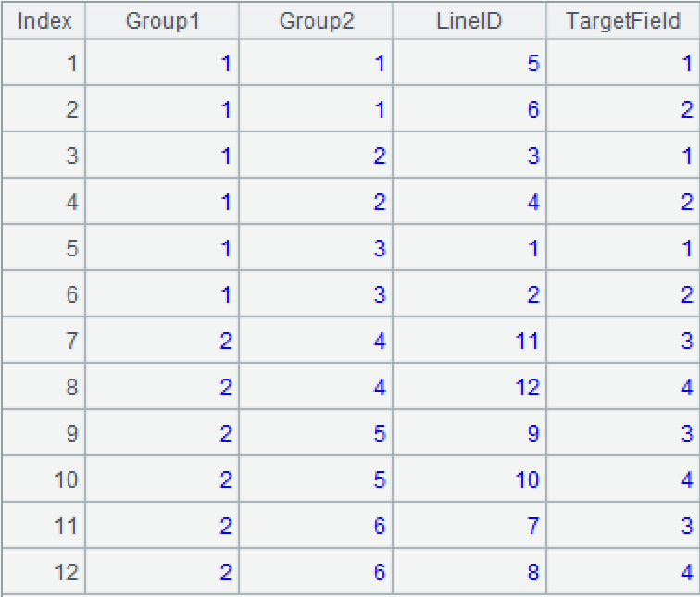Click the Index column header

click(44, 20)
